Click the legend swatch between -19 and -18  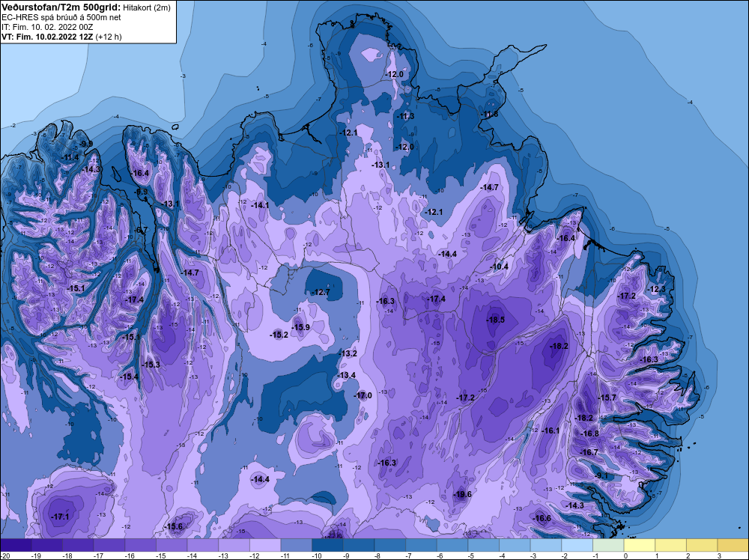click(x=46, y=545)
